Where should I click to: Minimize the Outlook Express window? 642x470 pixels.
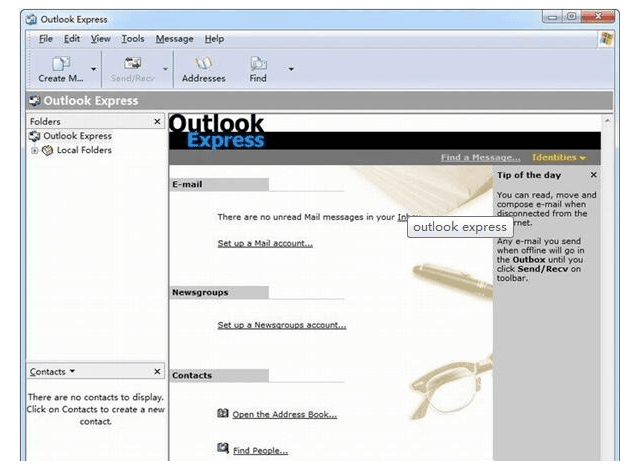click(553, 17)
